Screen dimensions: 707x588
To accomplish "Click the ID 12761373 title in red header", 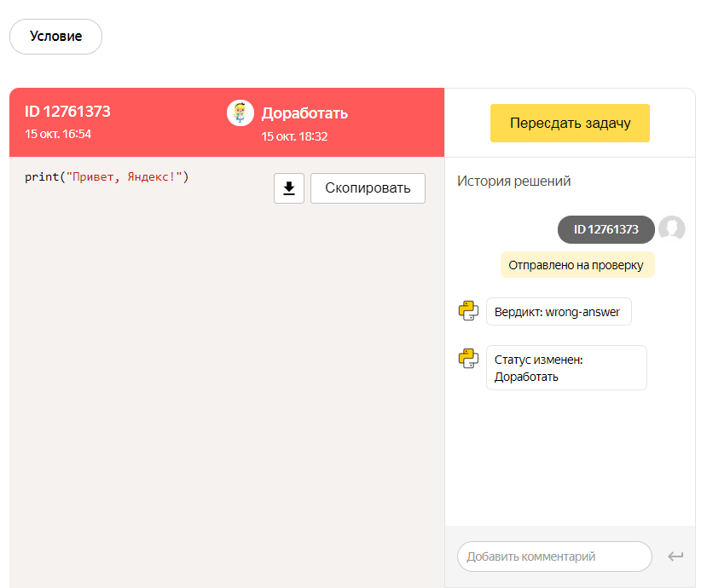I will tap(67, 112).
